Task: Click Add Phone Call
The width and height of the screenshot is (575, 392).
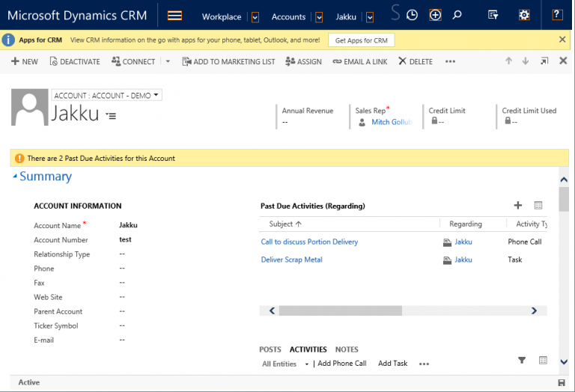Action: coord(341,364)
